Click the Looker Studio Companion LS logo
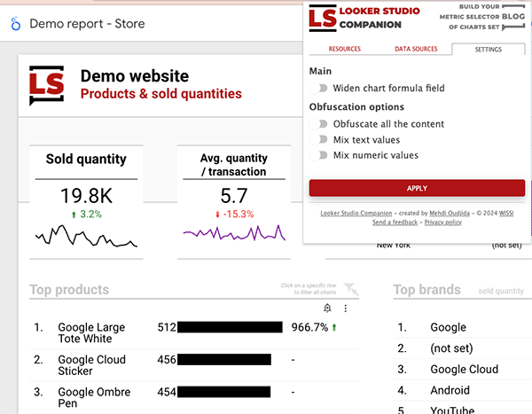The width and height of the screenshot is (532, 414). pyautogui.click(x=323, y=19)
